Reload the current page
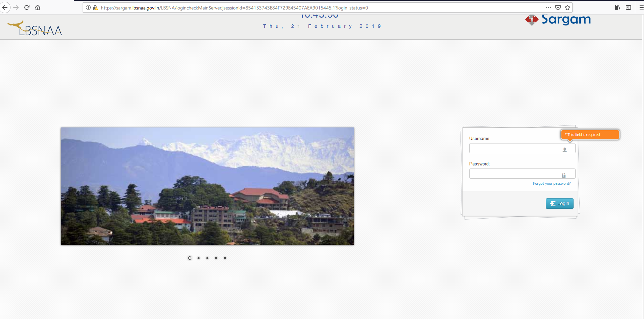This screenshot has width=644, height=319. click(x=26, y=7)
